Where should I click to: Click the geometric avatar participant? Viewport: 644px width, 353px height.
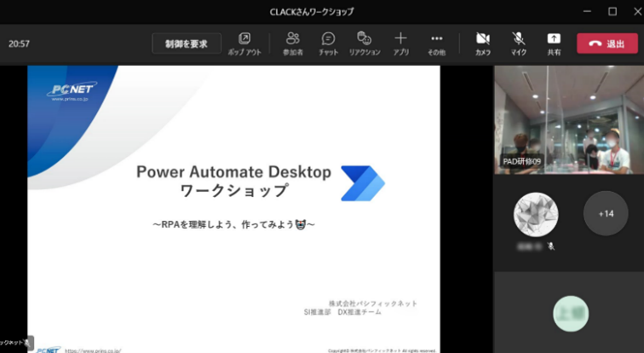pyautogui.click(x=536, y=215)
